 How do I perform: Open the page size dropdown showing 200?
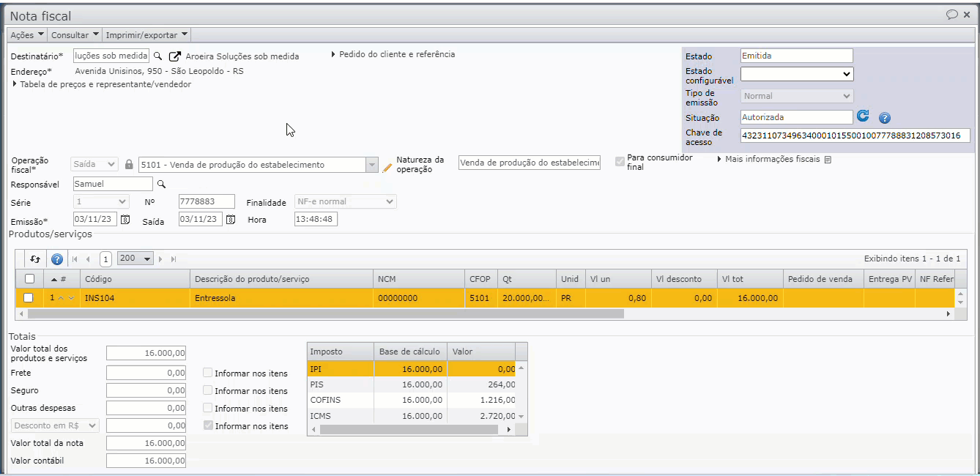pyautogui.click(x=136, y=259)
